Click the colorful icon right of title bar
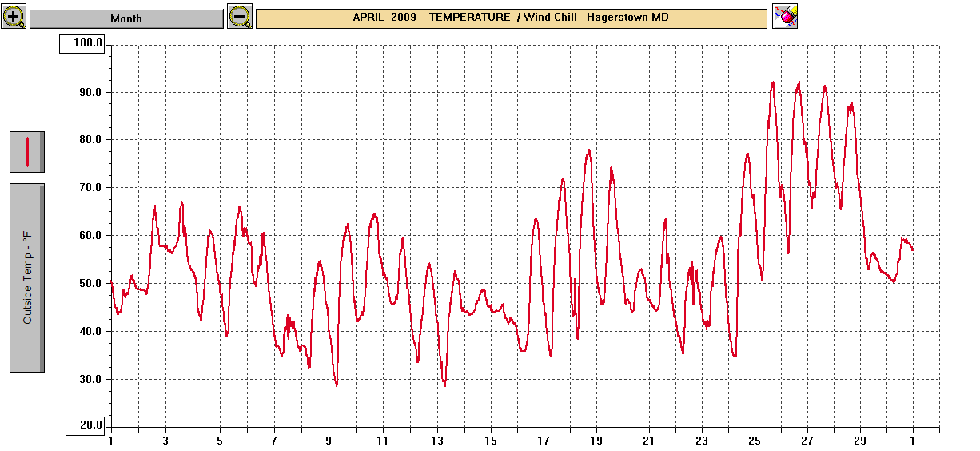Image resolution: width=980 pixels, height=451 pixels. pos(786,16)
